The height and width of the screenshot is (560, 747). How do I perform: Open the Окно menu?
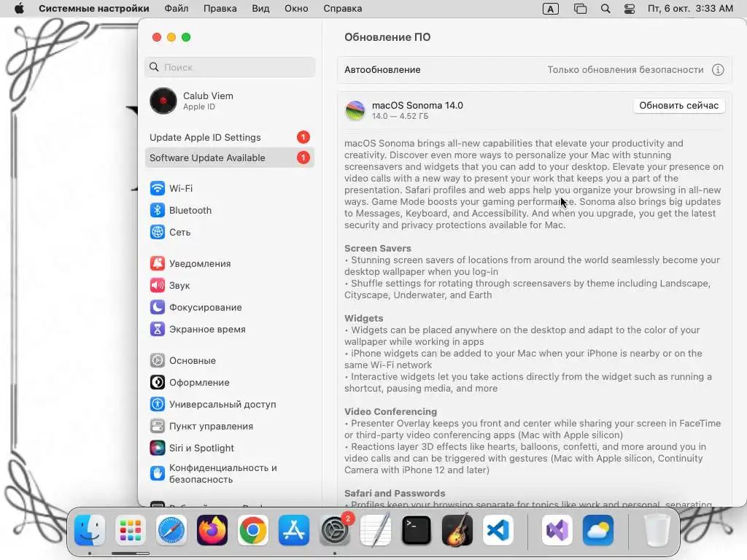point(296,9)
